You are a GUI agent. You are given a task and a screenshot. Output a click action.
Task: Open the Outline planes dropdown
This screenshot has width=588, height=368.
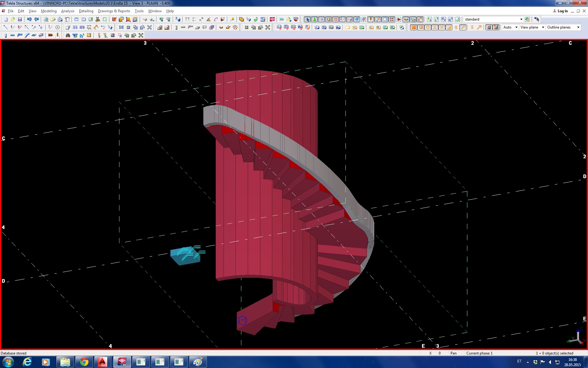tap(578, 27)
